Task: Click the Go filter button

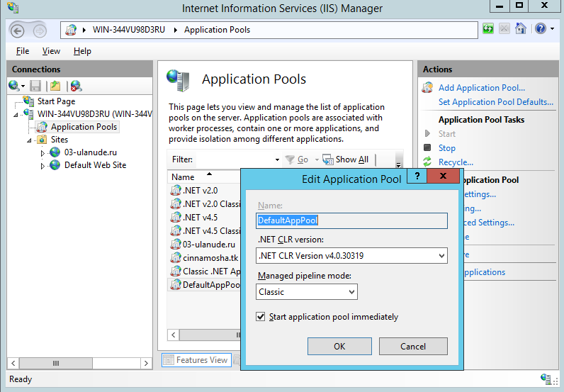Action: pos(297,159)
